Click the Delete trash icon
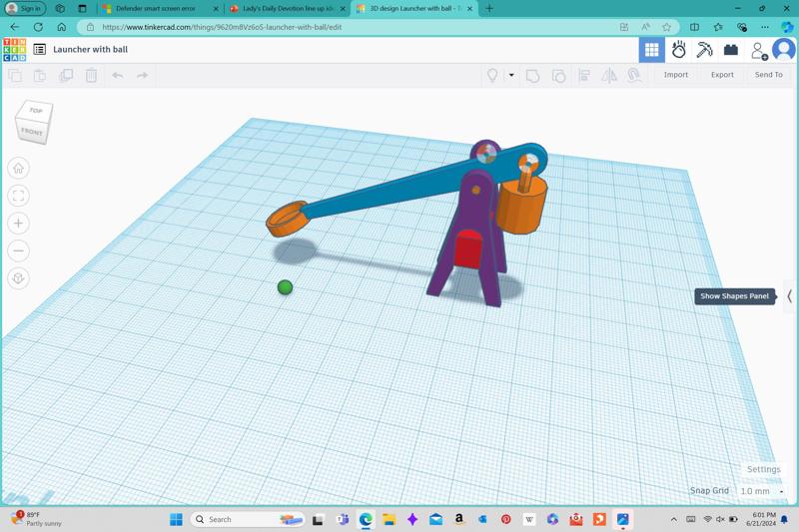 pos(91,75)
